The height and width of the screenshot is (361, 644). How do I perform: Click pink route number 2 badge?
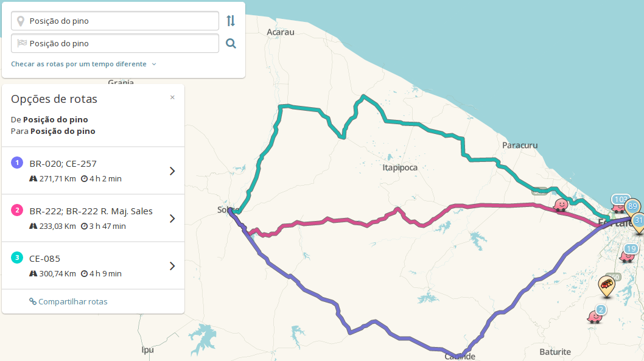pos(17,211)
